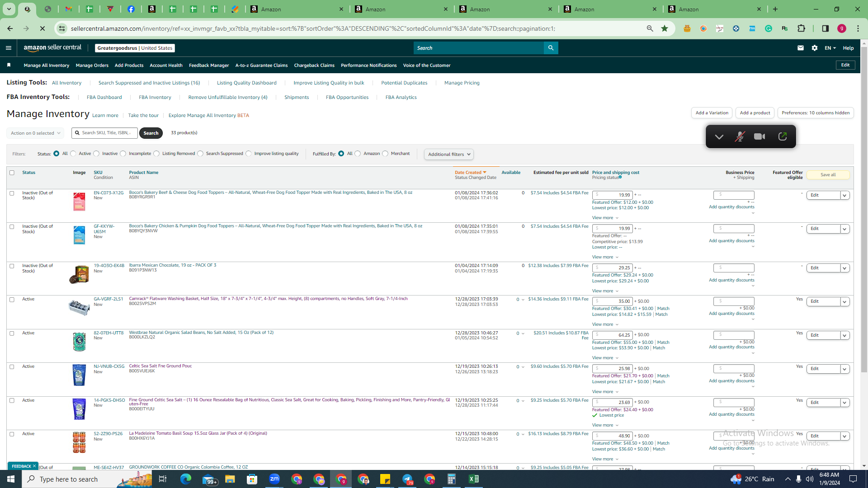Click the Add a Variation button

click(712, 113)
